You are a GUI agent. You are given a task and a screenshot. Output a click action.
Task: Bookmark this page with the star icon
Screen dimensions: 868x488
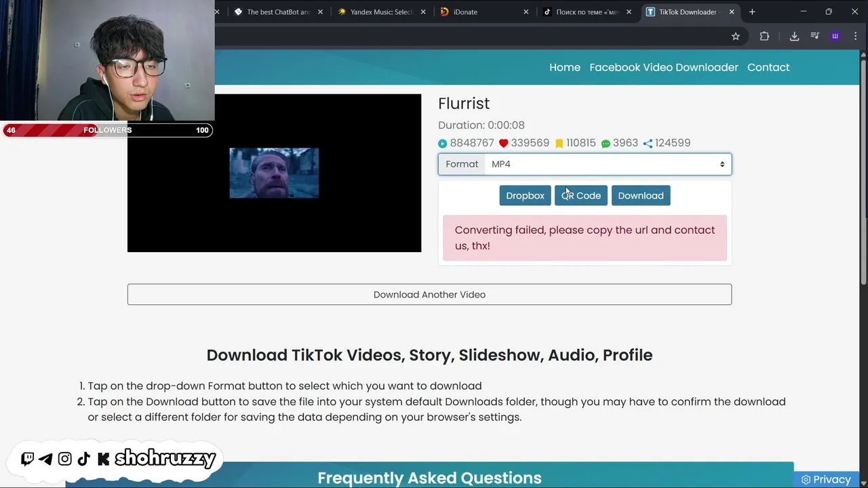736,37
